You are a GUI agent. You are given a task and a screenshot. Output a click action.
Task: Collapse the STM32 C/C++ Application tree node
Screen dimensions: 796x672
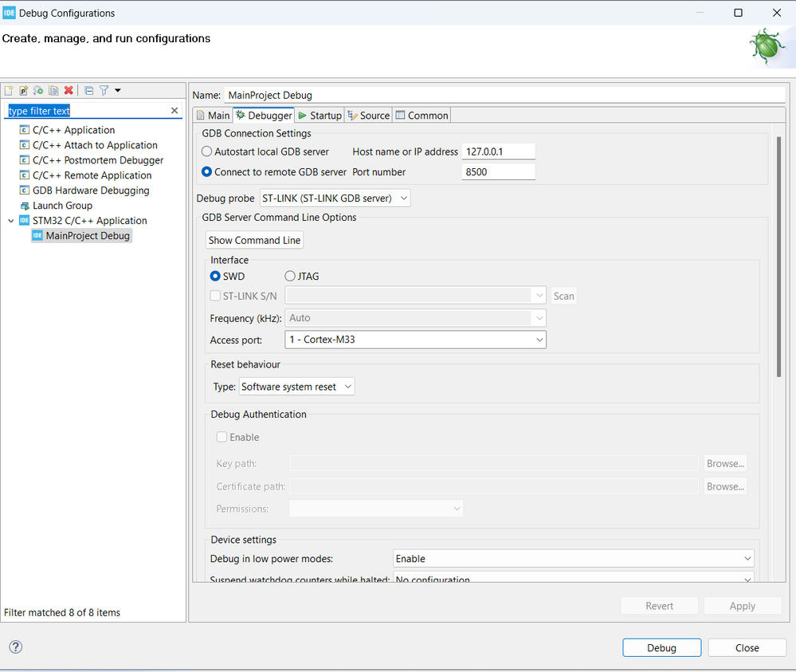10,221
